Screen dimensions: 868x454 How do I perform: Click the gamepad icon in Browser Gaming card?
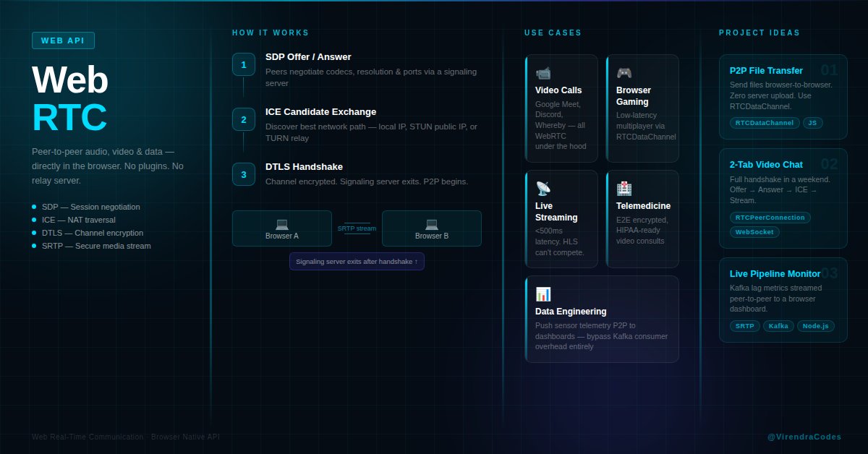624,73
